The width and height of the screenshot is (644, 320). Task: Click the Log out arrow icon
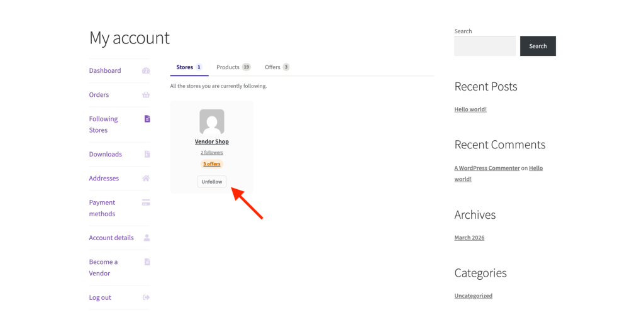click(x=146, y=297)
